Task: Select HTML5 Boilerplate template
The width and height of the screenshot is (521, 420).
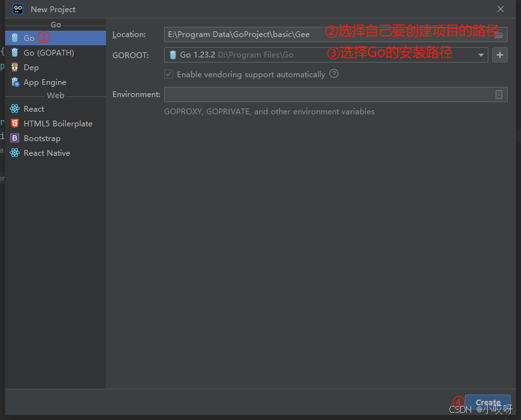Action: tap(56, 124)
